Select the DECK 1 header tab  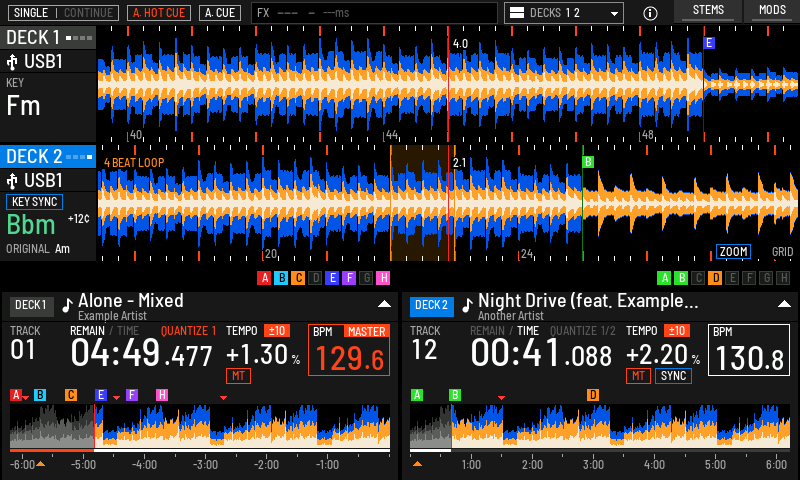tap(48, 38)
